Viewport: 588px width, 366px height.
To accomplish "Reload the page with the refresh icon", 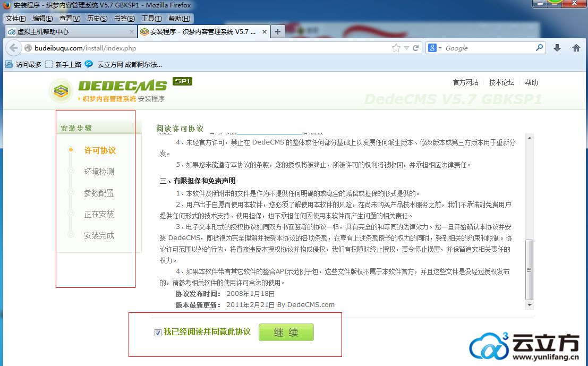I will 415,48.
